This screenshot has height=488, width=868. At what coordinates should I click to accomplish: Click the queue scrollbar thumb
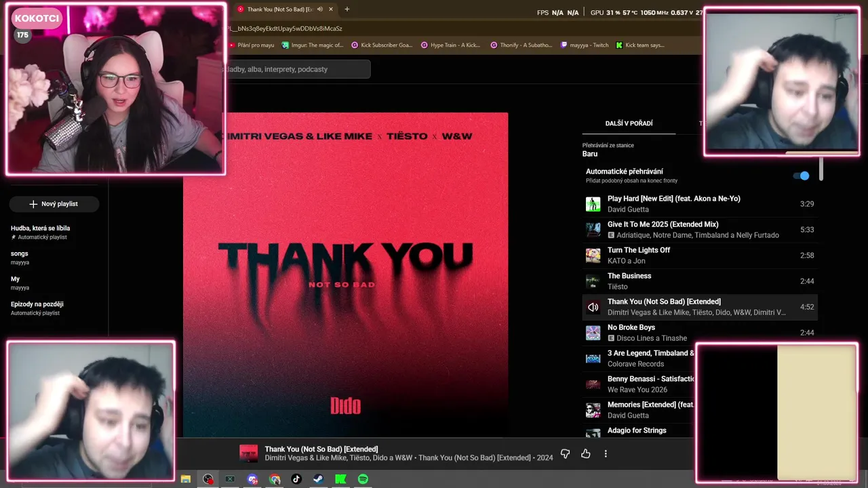821,168
